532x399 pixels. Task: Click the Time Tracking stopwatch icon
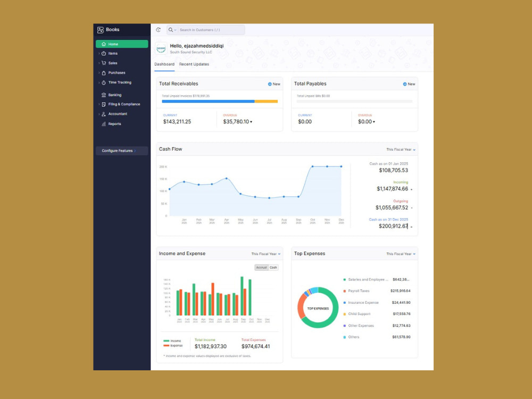pos(104,82)
